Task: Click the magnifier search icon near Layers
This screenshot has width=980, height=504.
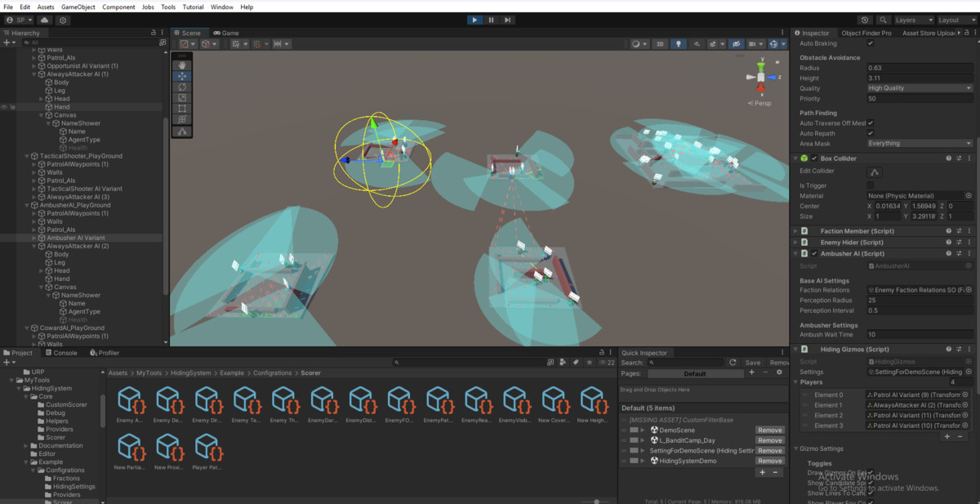Action: [x=882, y=20]
